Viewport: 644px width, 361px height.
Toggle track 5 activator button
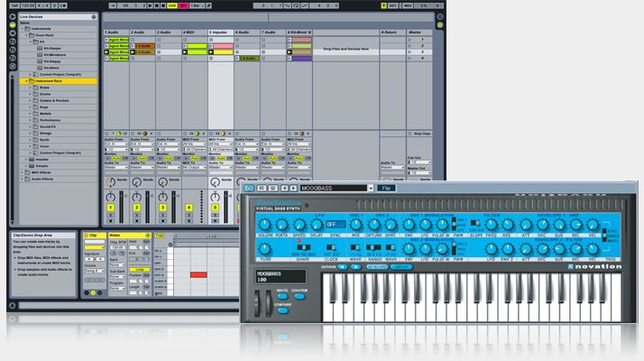[x=216, y=208]
